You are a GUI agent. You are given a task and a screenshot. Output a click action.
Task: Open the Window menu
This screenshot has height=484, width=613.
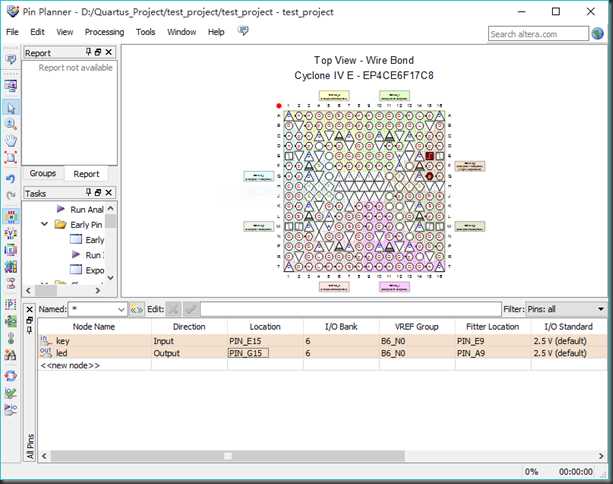click(x=181, y=32)
